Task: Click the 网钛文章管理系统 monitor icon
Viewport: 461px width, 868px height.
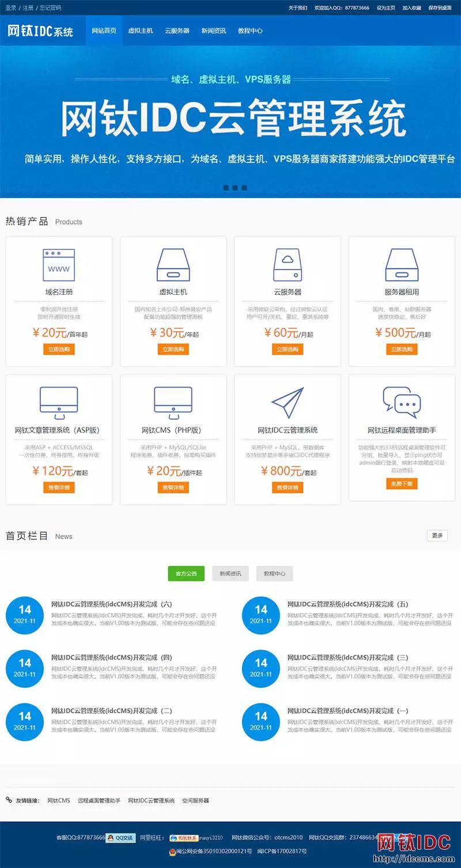Action: click(x=59, y=403)
